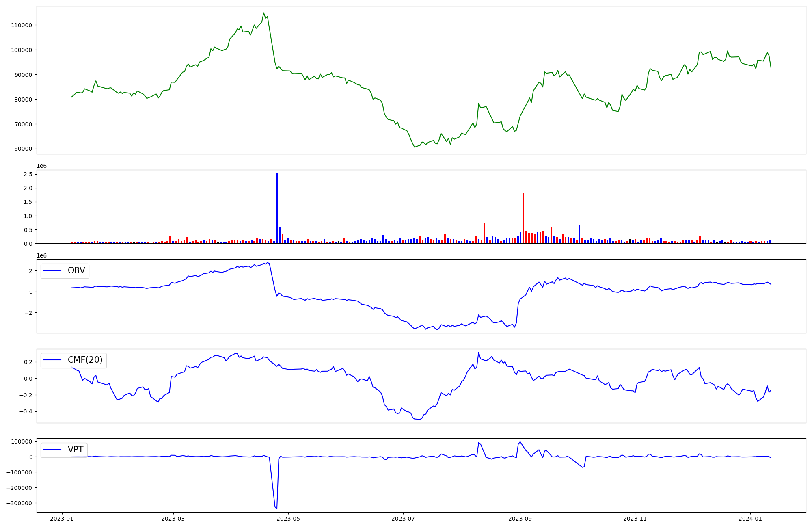Click the 2023-01 x-axis date label
Screen dimensions: 812x528
(62, 518)
